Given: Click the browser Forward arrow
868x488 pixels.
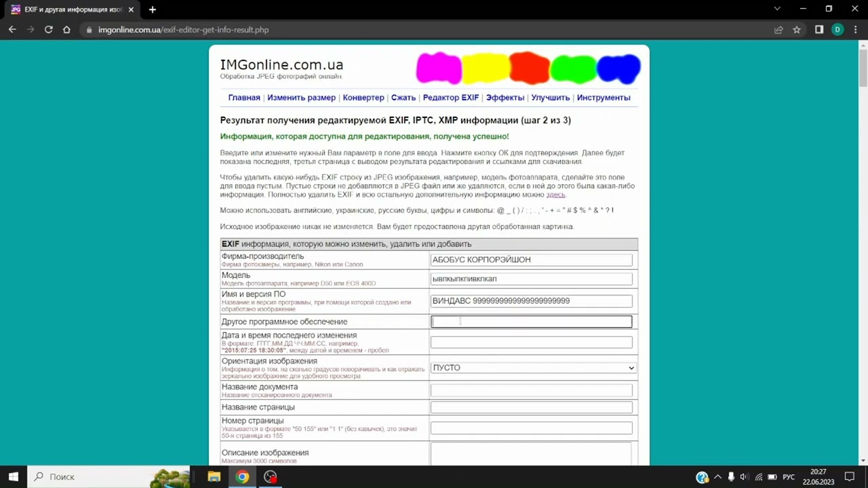Looking at the screenshot, I should (x=31, y=30).
